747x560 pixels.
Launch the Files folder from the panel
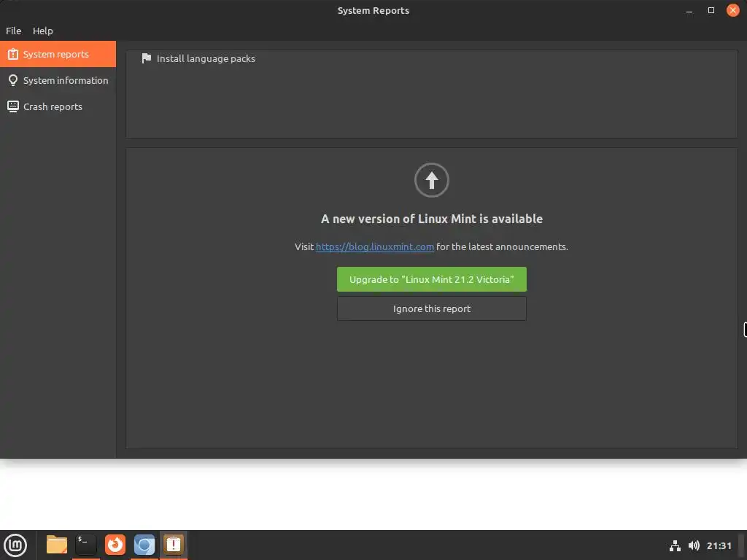coord(57,545)
